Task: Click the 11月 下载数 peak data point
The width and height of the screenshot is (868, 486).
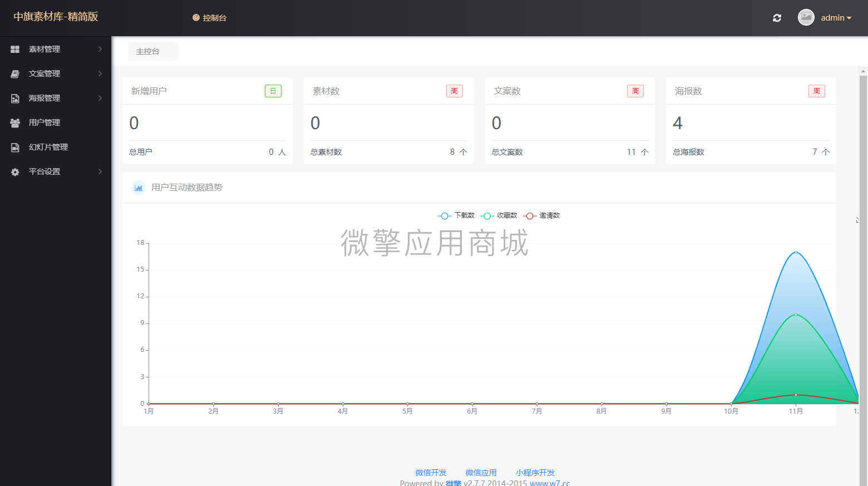Action: pyautogui.click(x=796, y=252)
